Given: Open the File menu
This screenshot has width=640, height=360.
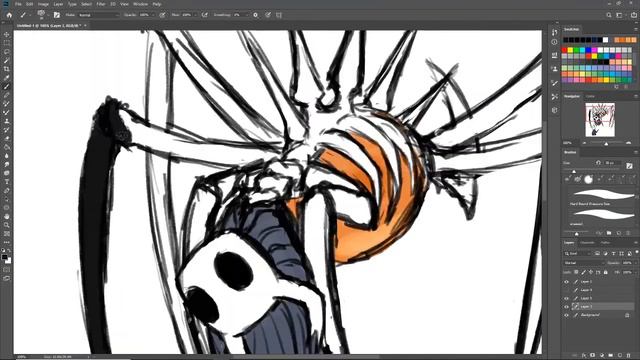Looking at the screenshot, I should (18, 4).
